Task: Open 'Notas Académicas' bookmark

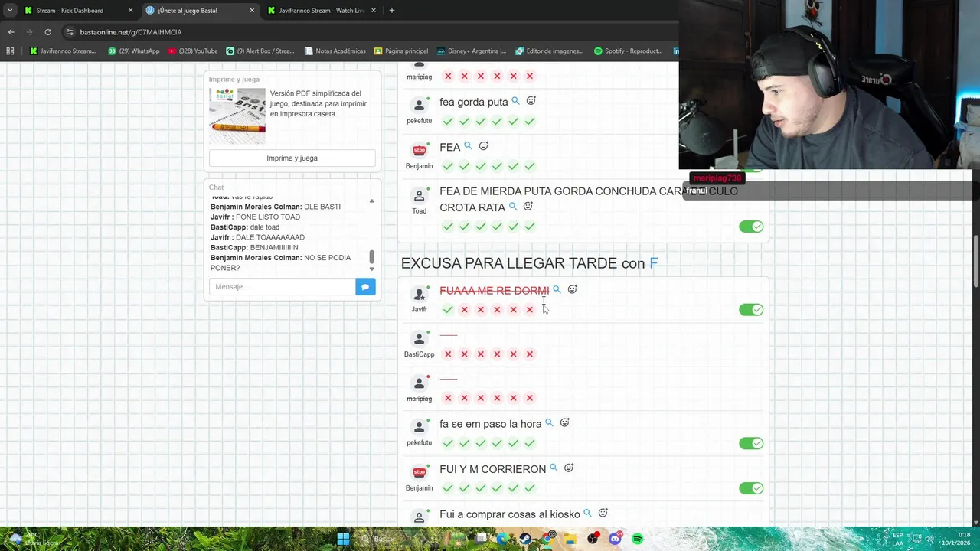Action: pyautogui.click(x=335, y=51)
